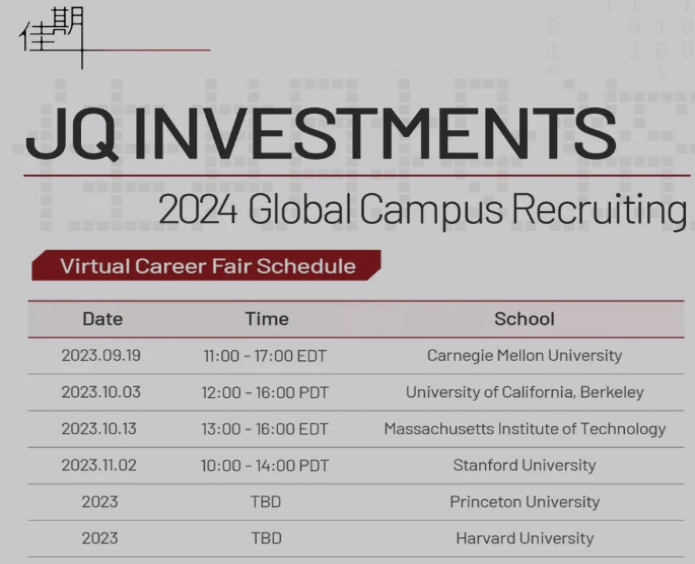Click Princeton University in the schedule
695x564 pixels.
point(524,502)
